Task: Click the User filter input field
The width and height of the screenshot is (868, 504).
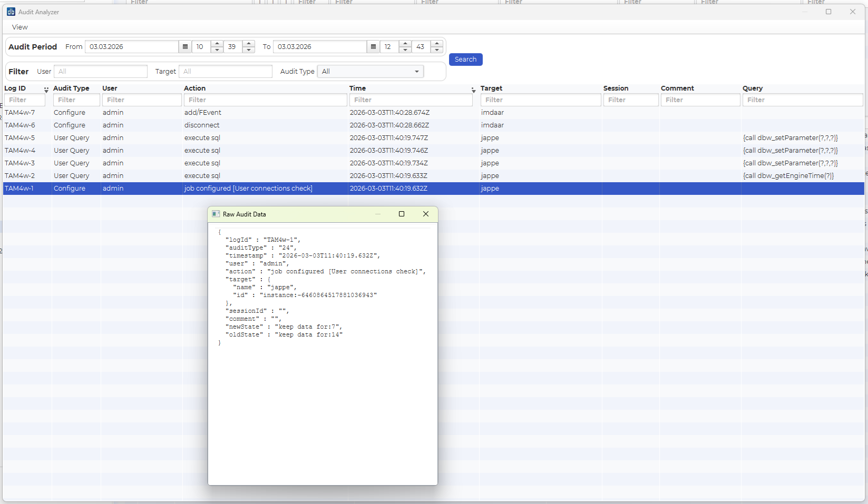Action: [100, 72]
